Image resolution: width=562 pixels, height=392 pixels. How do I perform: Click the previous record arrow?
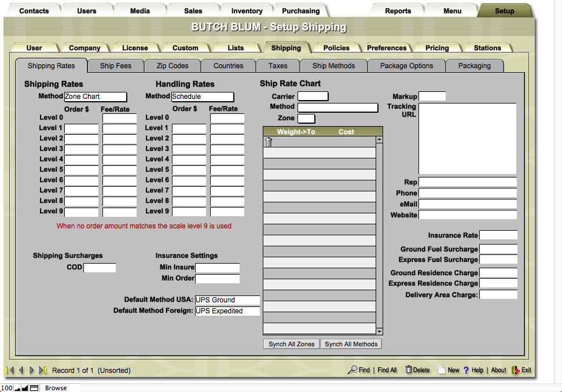pyautogui.click(x=21, y=370)
